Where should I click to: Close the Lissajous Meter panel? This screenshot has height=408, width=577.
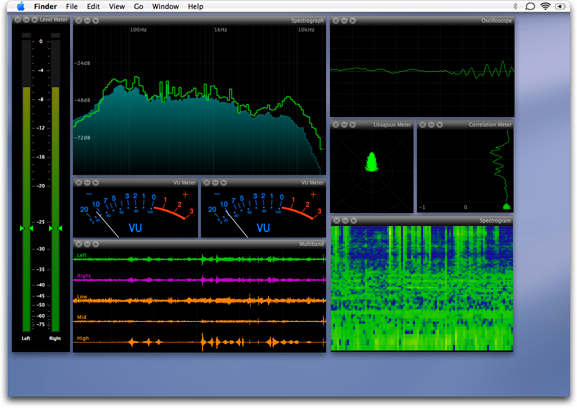[336, 125]
